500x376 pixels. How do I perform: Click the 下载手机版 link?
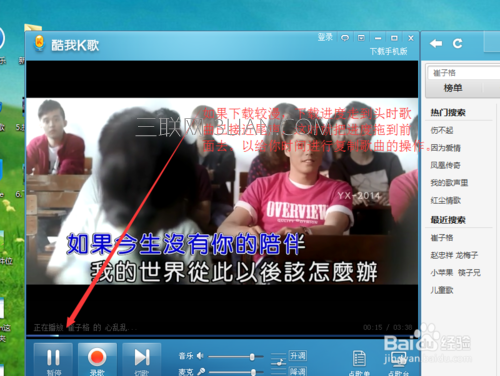[389, 51]
